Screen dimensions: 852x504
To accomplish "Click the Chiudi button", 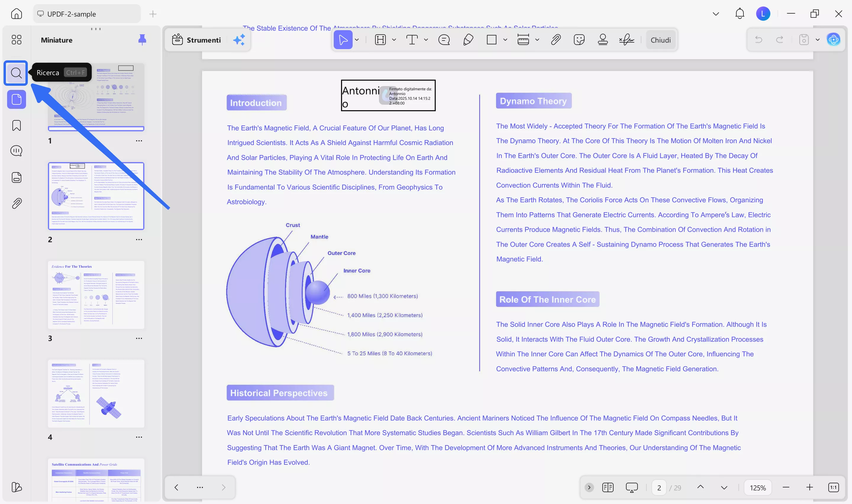I will point(661,40).
